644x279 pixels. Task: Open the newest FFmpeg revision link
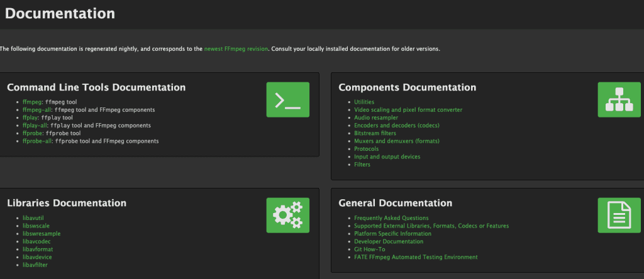coord(236,48)
